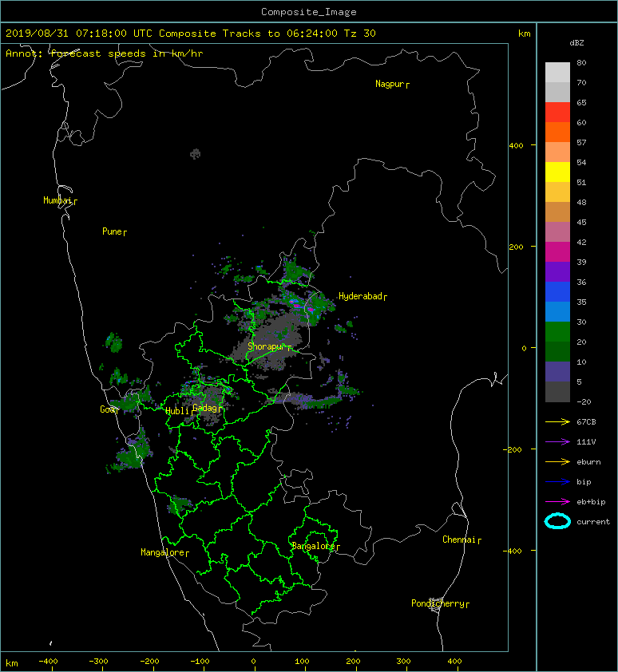Select the 07:18:00 time in header
Image resolution: width=618 pixels, height=672 pixels.
[101, 34]
